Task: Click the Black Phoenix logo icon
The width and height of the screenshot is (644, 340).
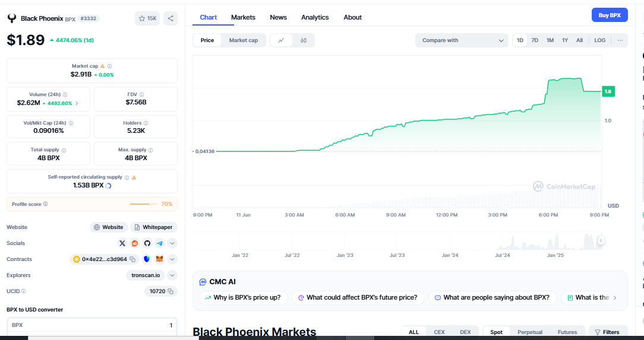Action: [x=12, y=18]
